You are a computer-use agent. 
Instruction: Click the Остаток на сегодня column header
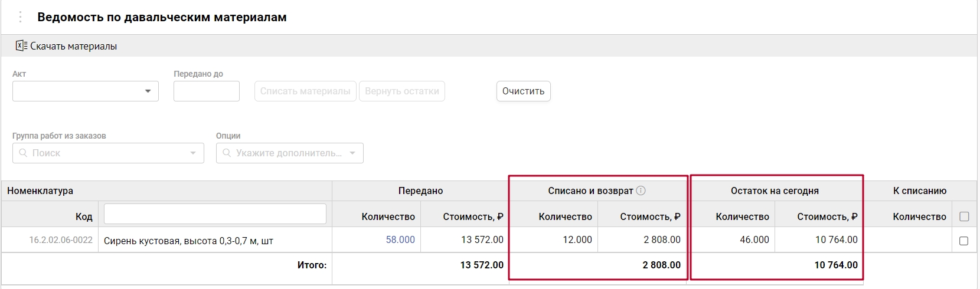[774, 191]
